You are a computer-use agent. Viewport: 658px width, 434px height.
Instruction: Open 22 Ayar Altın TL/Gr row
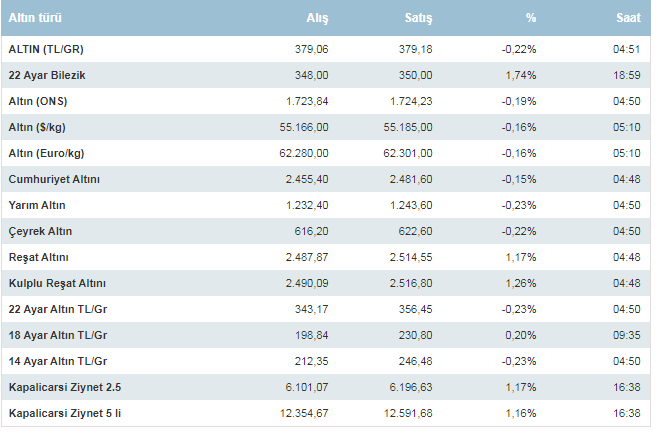click(x=58, y=309)
